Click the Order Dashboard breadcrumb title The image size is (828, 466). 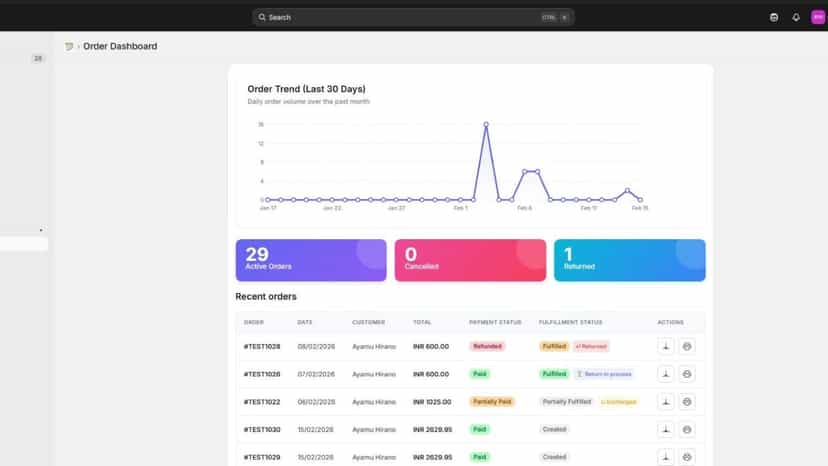120,46
